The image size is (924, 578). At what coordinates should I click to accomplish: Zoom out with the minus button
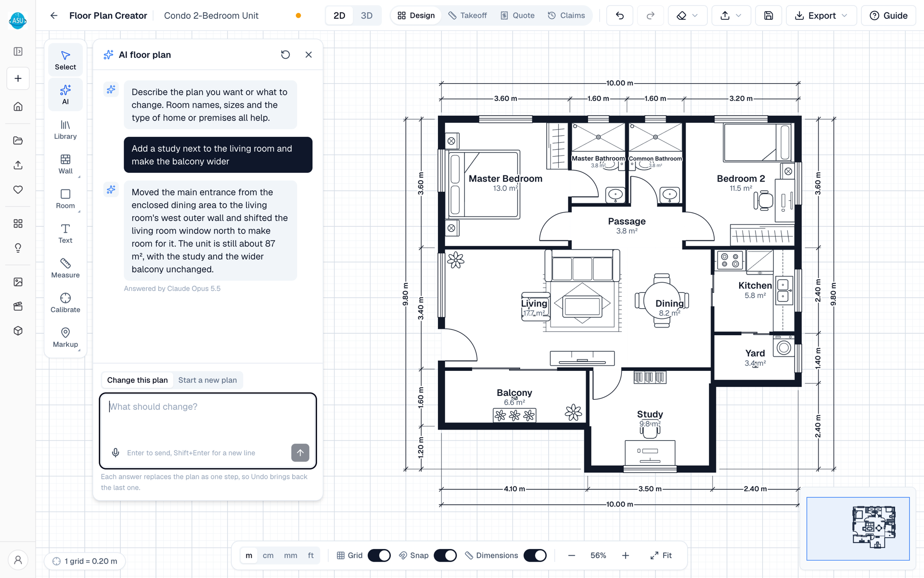point(571,555)
